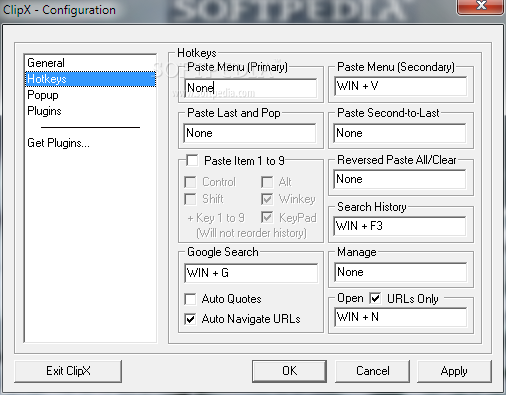Click the Manage hotkey field
Screen dimensions: 506x395
tap(400, 272)
